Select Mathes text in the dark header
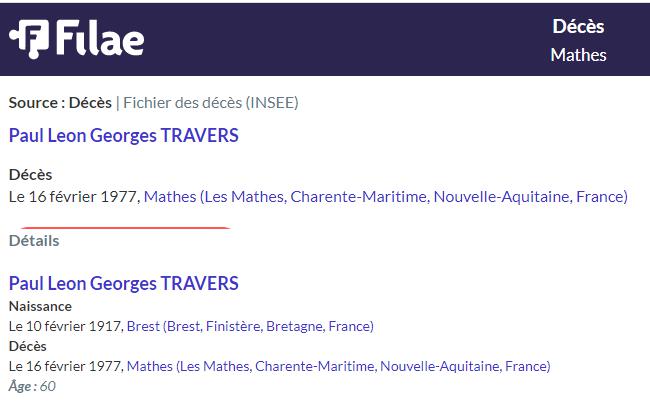The height and width of the screenshot is (414, 650). click(578, 55)
